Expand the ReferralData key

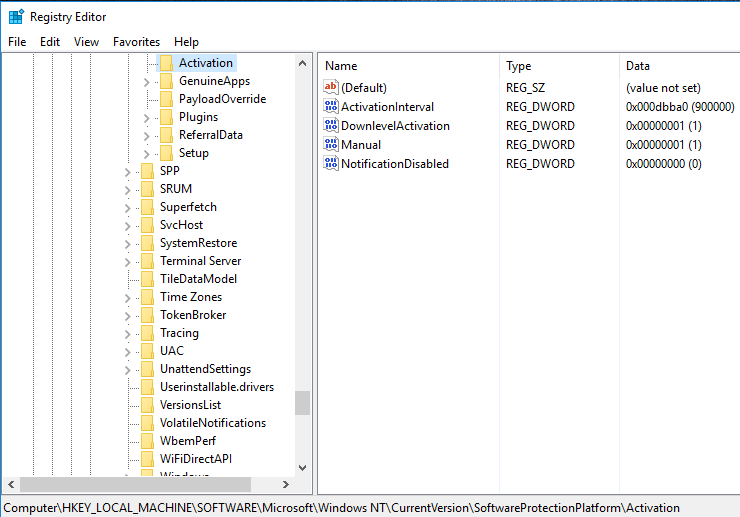[146, 136]
